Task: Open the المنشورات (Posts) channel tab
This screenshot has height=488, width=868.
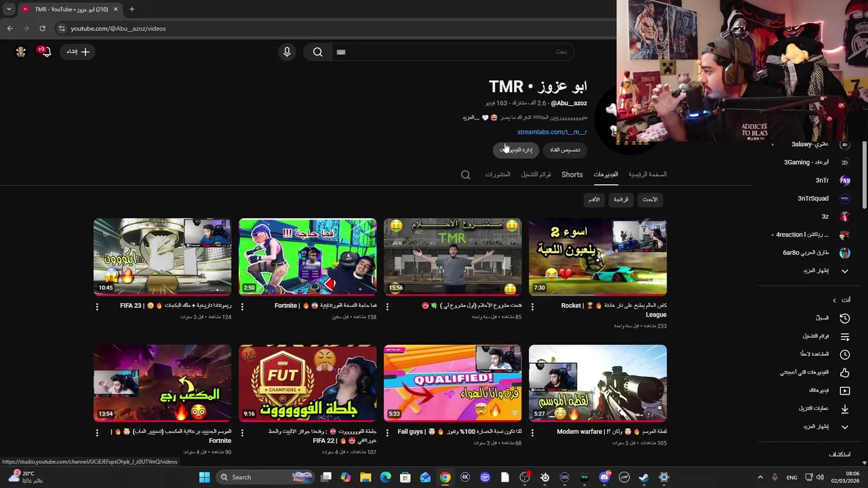Action: click(498, 175)
